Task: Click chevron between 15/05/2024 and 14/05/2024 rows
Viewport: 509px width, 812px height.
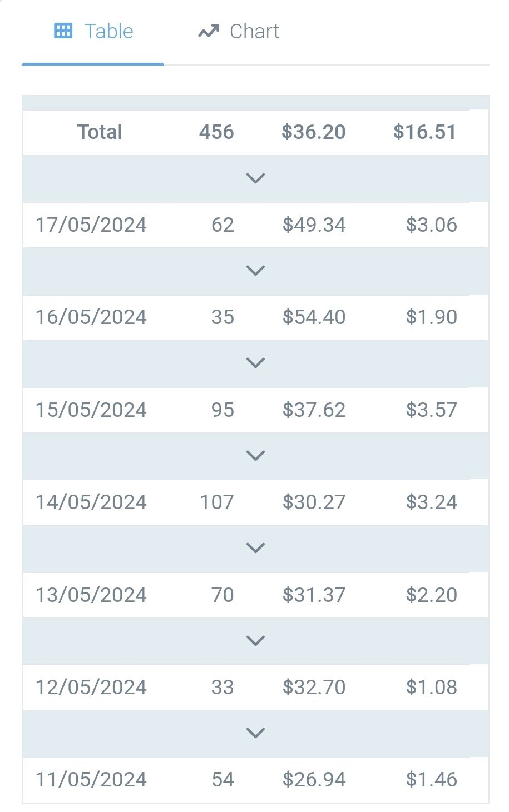Action: [255, 456]
